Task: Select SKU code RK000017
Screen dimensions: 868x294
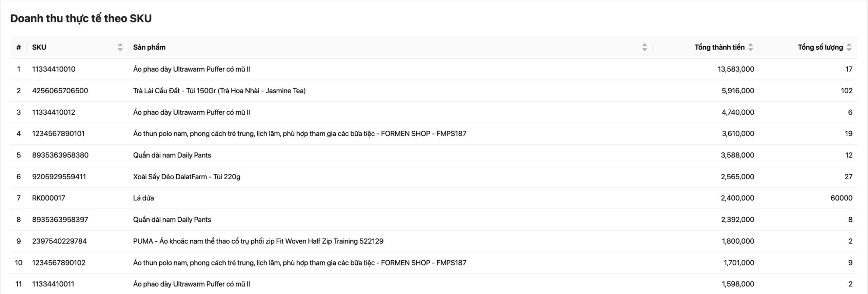Action: pos(48,198)
